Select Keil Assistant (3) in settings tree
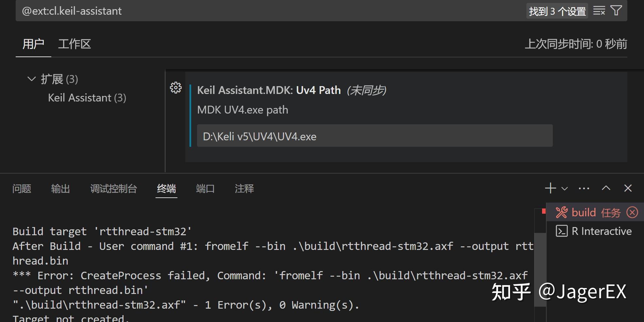This screenshot has width=644, height=322. tap(87, 98)
